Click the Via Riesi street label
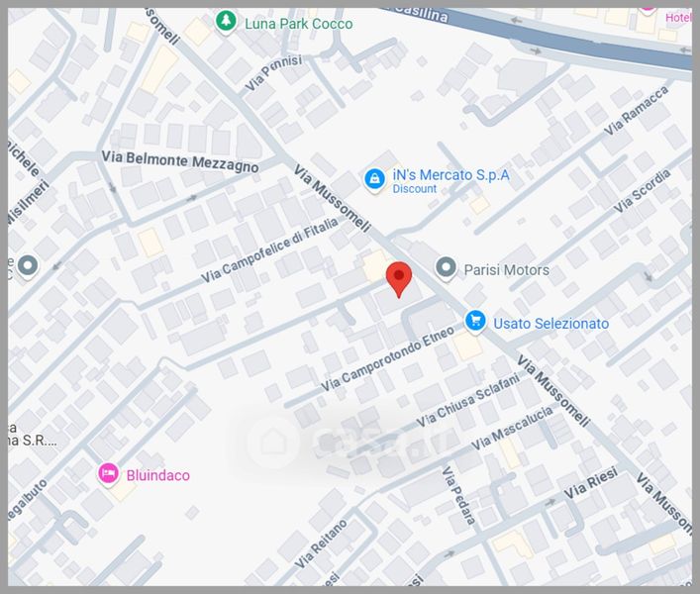700x594 pixels. [591, 483]
